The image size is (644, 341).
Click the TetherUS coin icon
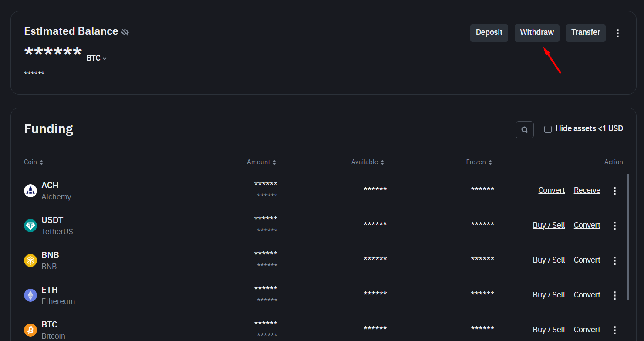click(x=30, y=226)
